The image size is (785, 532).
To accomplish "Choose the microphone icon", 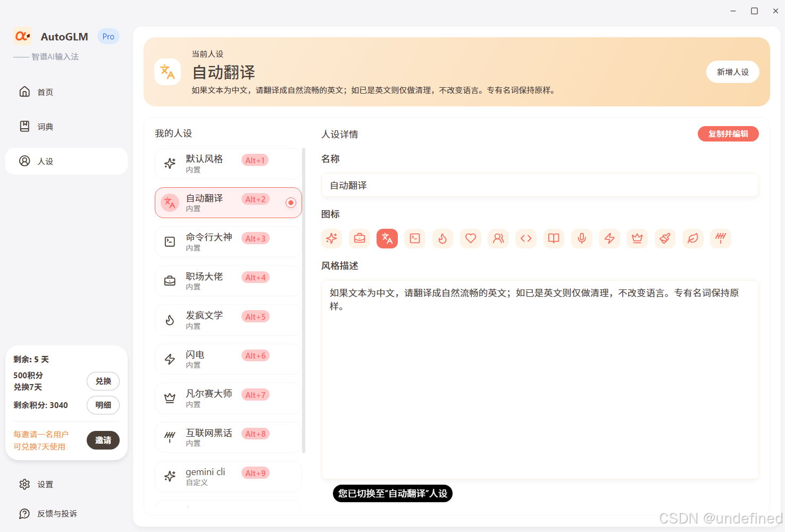I will click(582, 238).
